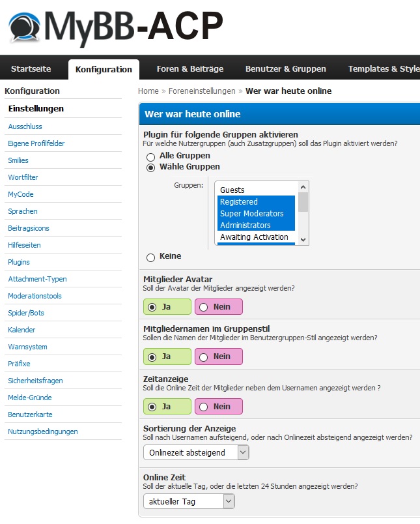Screen dimensions: 420x524
Task: Open the Startseite tab
Action: pos(31,69)
